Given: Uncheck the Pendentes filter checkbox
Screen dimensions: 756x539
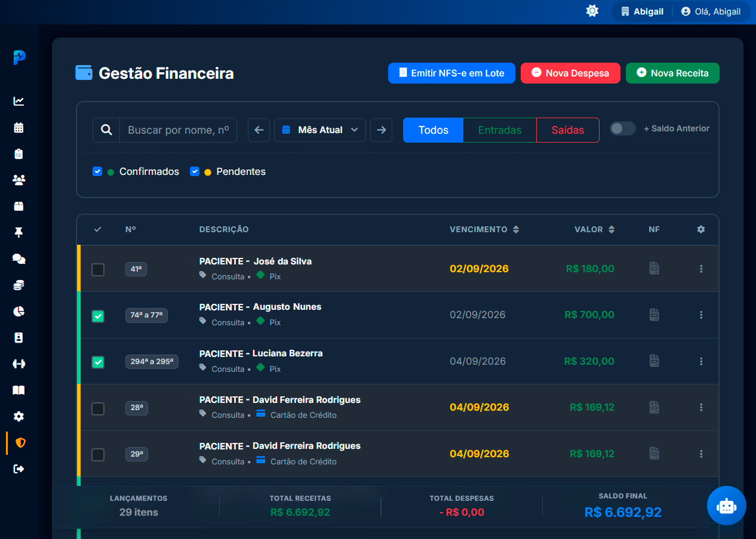Looking at the screenshot, I should [x=194, y=171].
